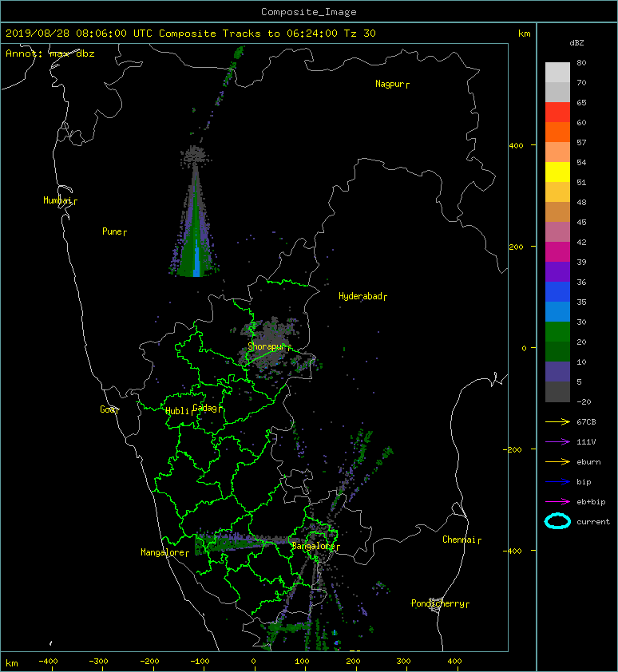Pick the red 60-65 dBZ swatch
The image size is (618, 672).
557,113
